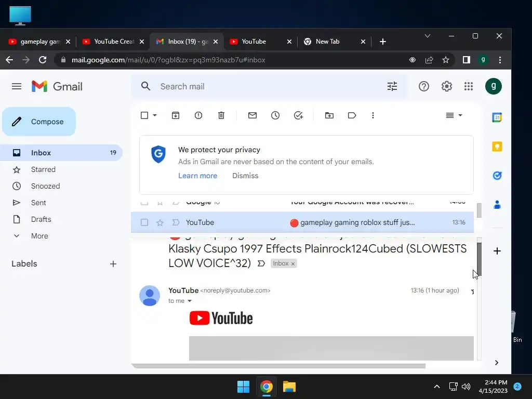Toggle Chrome side panel

[466, 60]
